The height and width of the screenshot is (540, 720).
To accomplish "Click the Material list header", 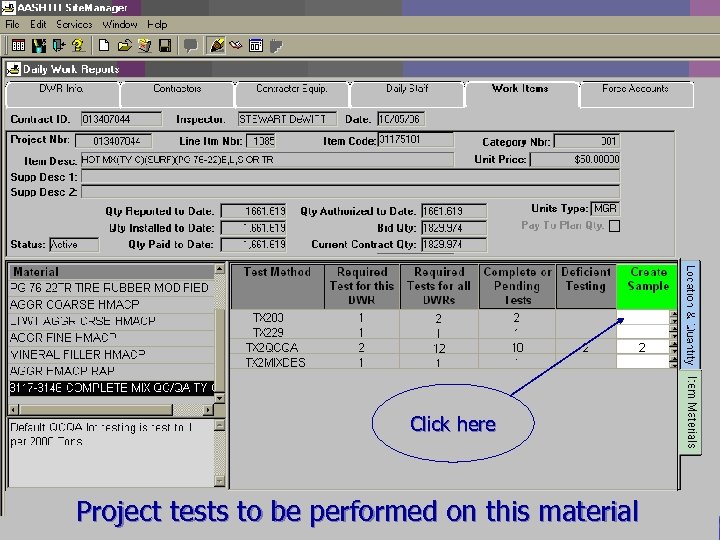I will [111, 271].
